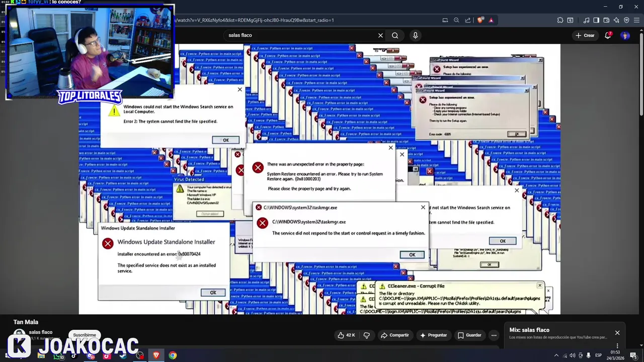Switch the ESP input language
The image size is (644, 362).
(599, 355)
